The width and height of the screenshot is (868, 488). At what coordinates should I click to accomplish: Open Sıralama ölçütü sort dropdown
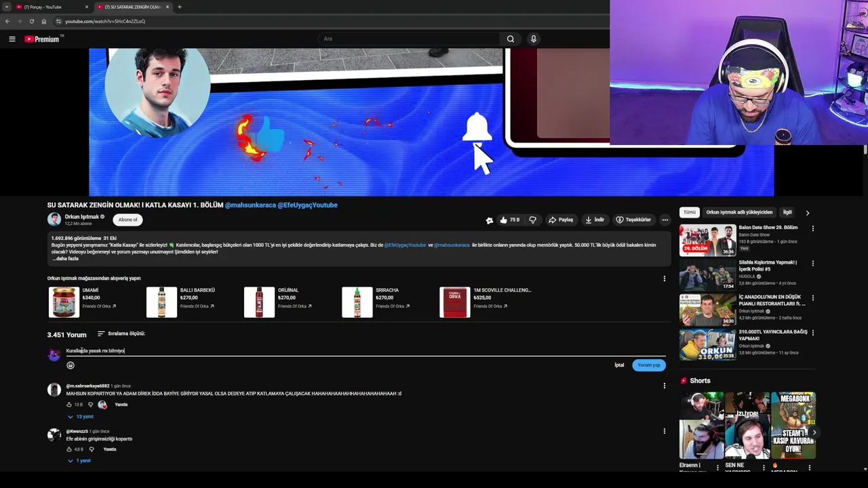tap(121, 333)
